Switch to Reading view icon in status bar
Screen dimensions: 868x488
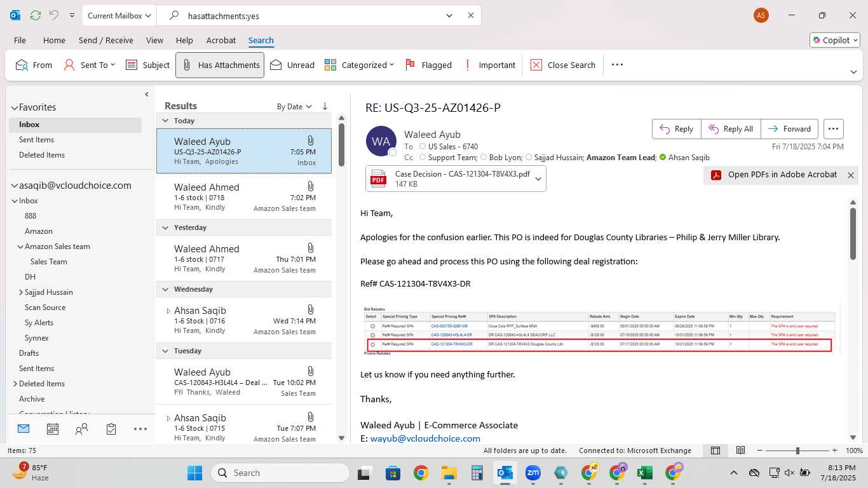740,451
